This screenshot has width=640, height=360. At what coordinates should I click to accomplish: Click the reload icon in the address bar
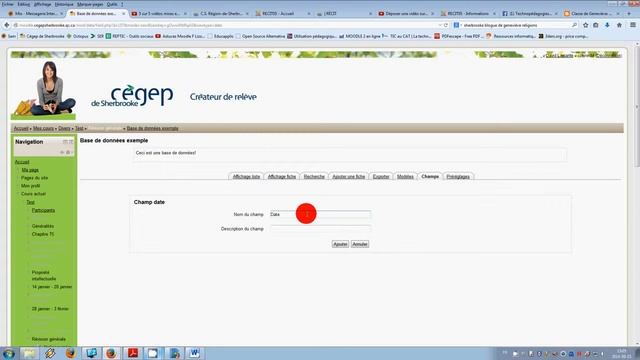(x=446, y=25)
